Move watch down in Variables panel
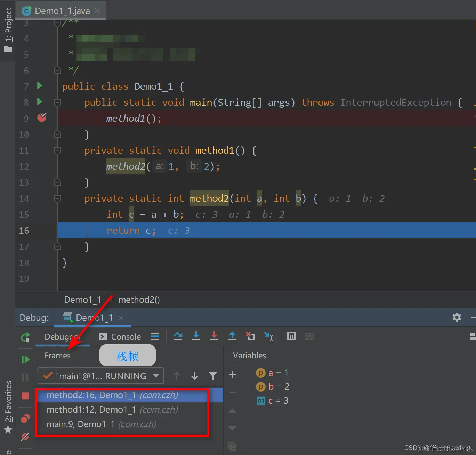 (232, 428)
